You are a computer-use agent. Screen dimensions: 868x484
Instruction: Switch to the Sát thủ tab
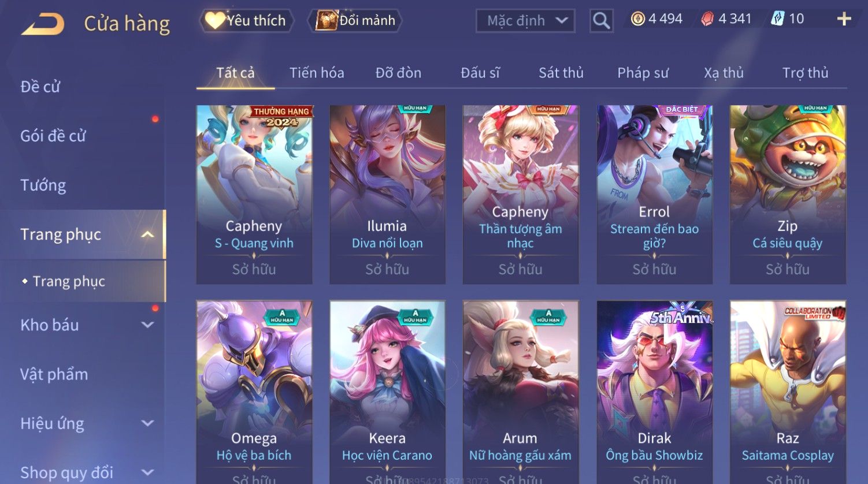561,73
